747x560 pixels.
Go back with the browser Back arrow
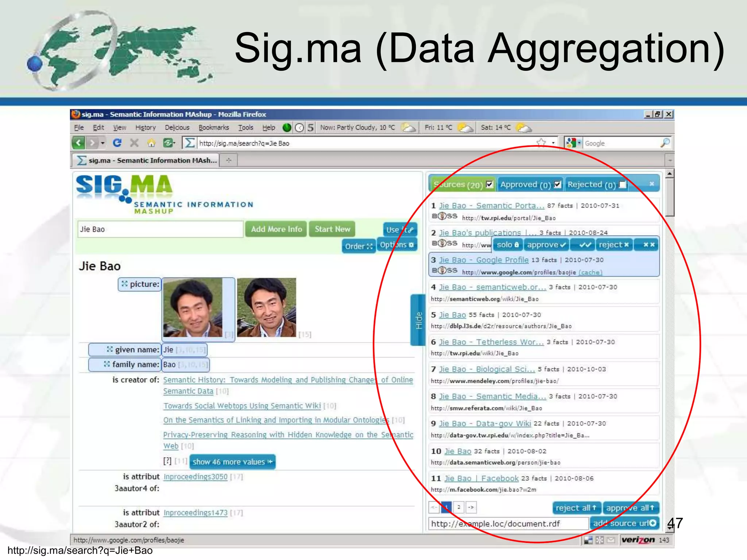78,143
